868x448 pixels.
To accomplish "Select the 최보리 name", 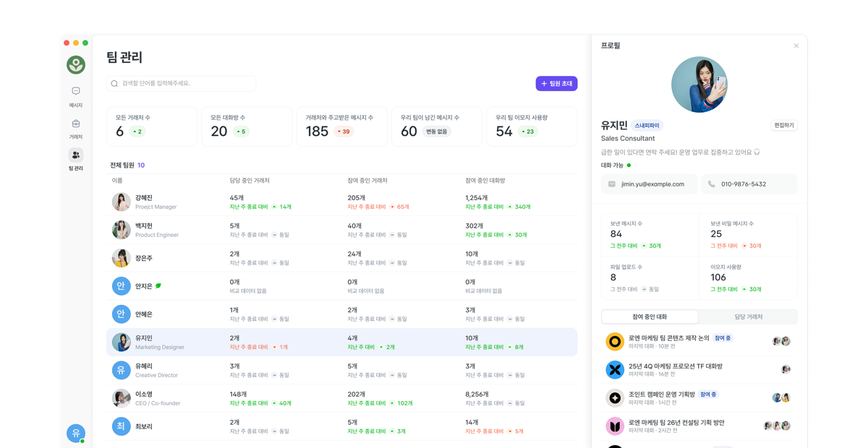I will point(144,426).
